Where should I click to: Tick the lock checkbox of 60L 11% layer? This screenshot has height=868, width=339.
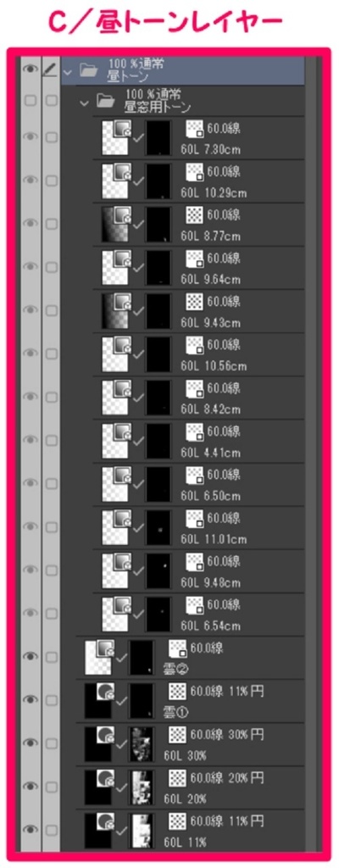(x=52, y=830)
